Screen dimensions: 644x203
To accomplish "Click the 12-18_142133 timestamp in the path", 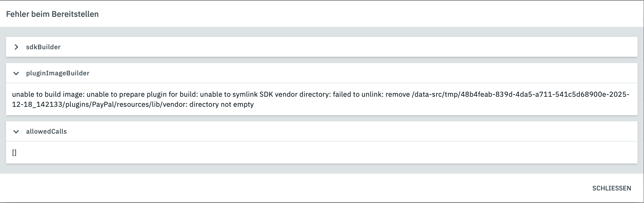I will point(38,104).
